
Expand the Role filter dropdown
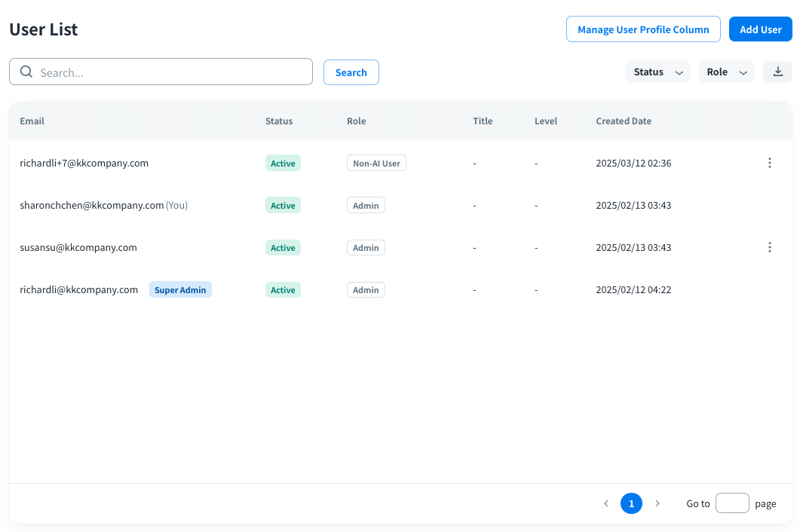point(726,72)
